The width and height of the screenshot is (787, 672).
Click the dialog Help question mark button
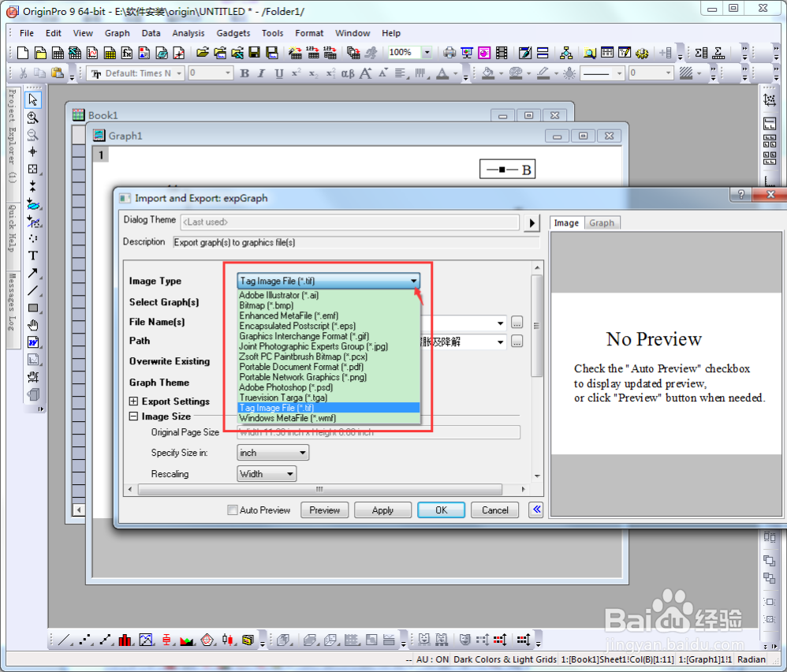740,195
